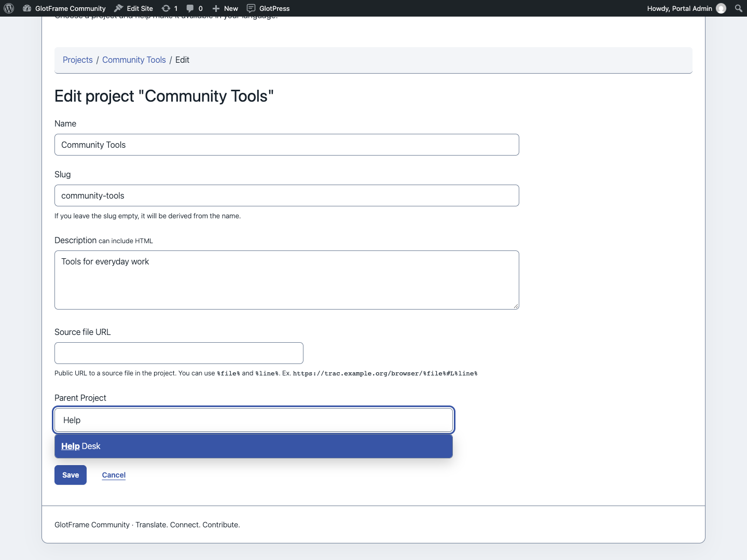Click the Name field containing Community Tools
747x560 pixels.
(287, 145)
